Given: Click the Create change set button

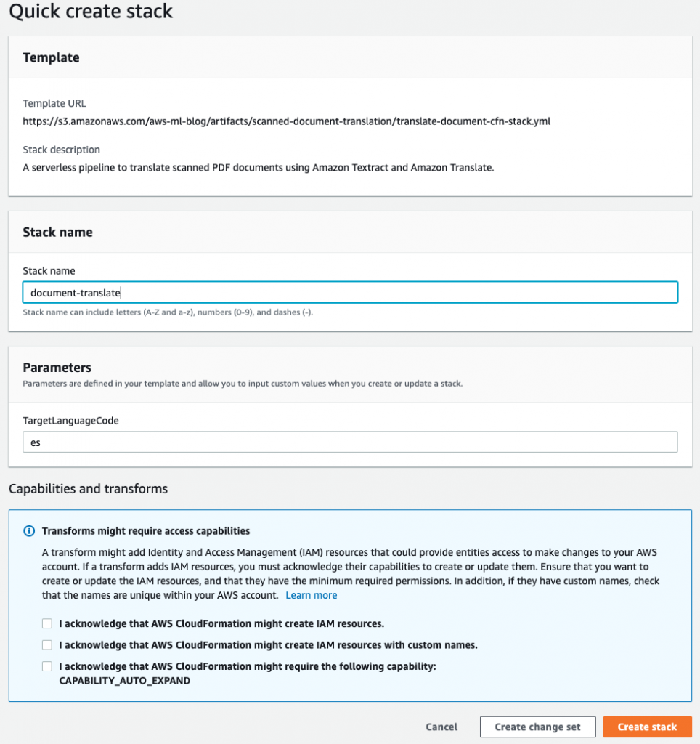Looking at the screenshot, I should [x=537, y=727].
